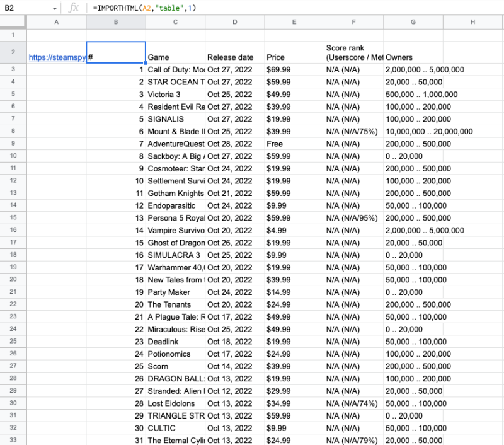Click the '$14.99' price cell

coord(294,292)
